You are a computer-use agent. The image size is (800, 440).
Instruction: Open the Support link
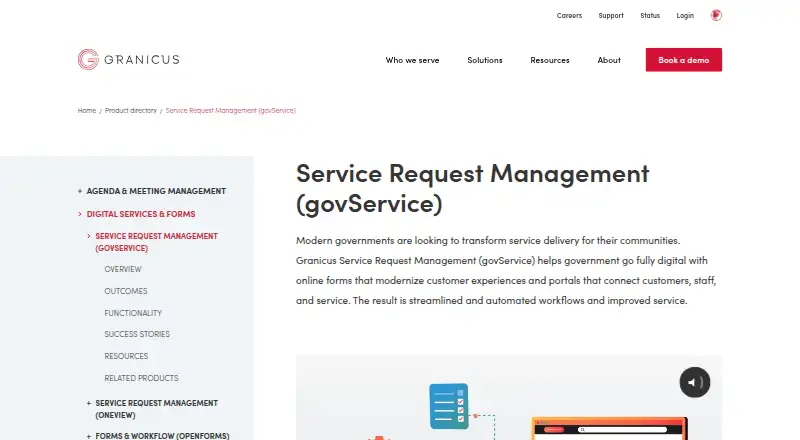pos(611,16)
